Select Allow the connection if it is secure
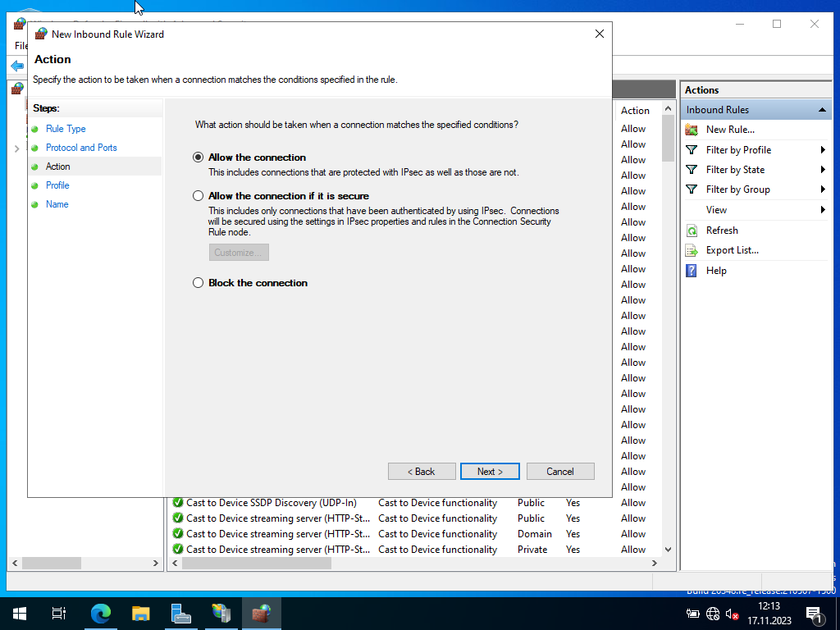The width and height of the screenshot is (840, 630). click(199, 196)
